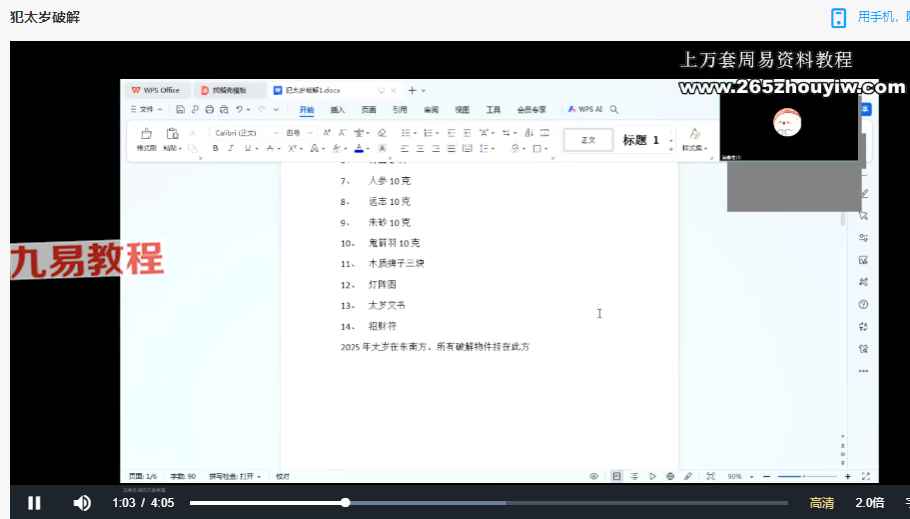This screenshot has height=519, width=910.
Task: Switch to outline view icon
Action: point(634,476)
